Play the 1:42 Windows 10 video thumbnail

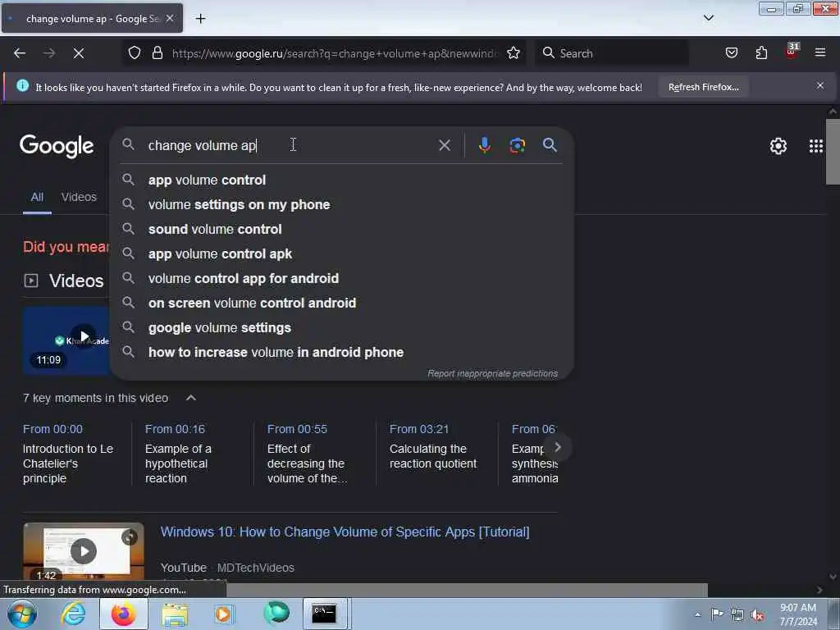click(x=84, y=551)
